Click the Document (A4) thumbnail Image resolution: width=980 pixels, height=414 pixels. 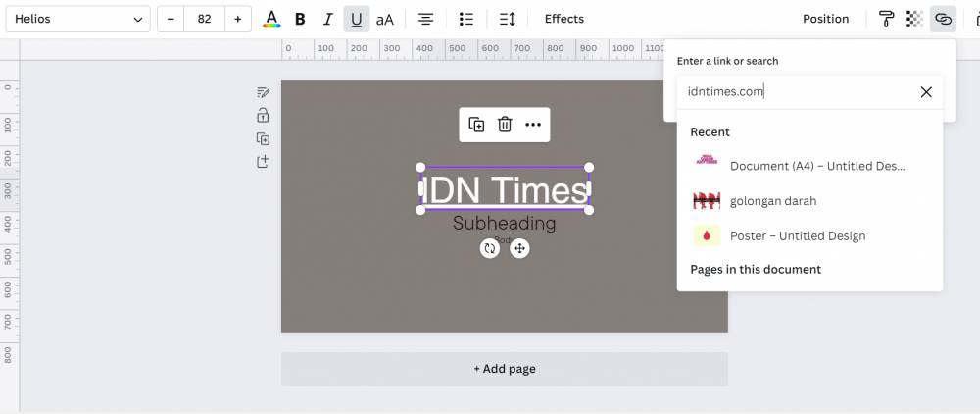707,161
